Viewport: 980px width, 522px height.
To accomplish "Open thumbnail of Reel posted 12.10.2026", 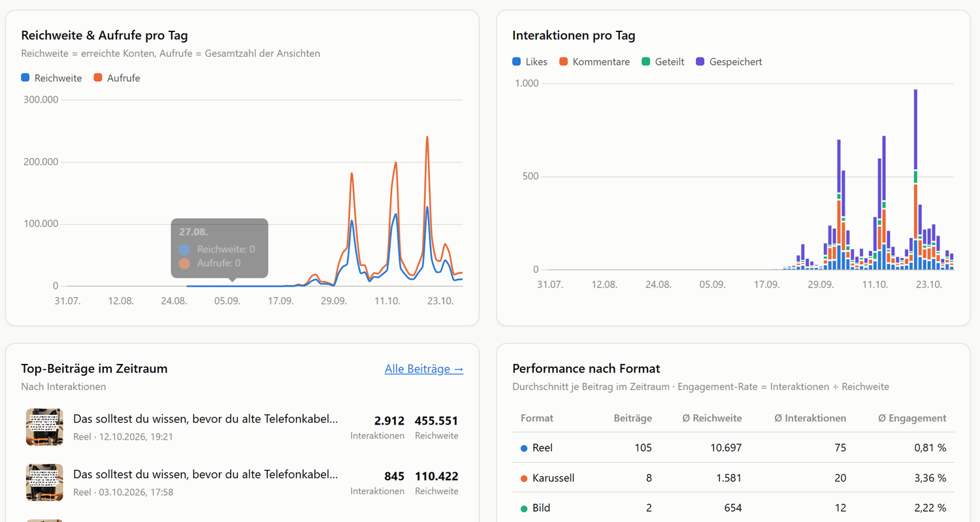I will (x=44, y=427).
